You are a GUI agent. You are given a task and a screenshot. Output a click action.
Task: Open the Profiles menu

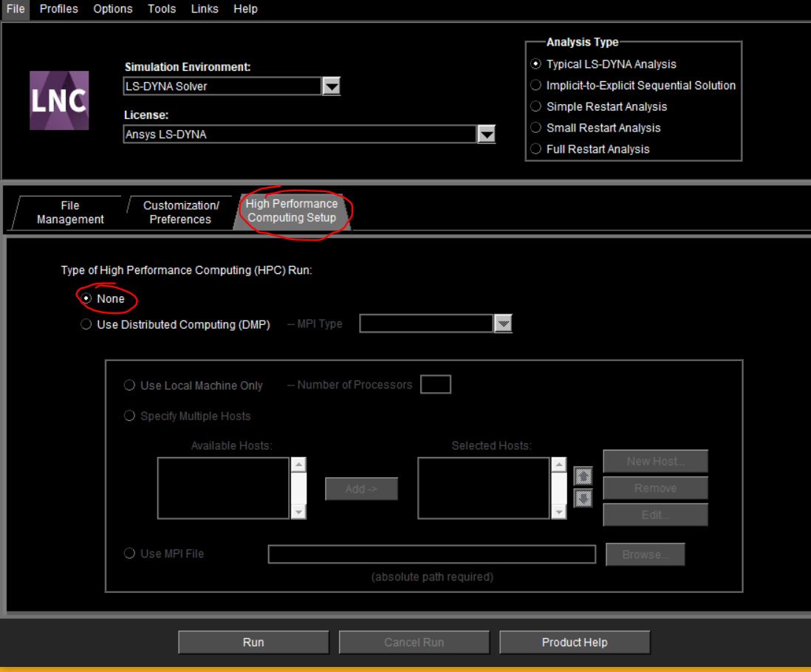pyautogui.click(x=59, y=9)
